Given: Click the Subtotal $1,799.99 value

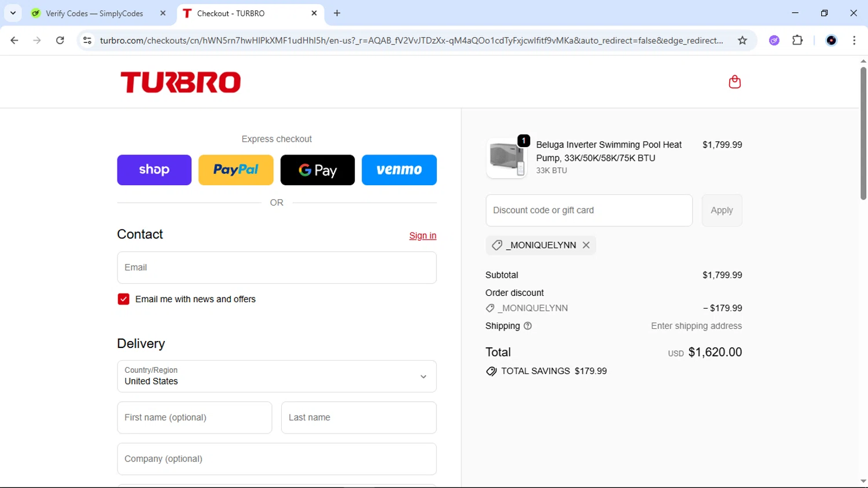Looking at the screenshot, I should tap(722, 275).
